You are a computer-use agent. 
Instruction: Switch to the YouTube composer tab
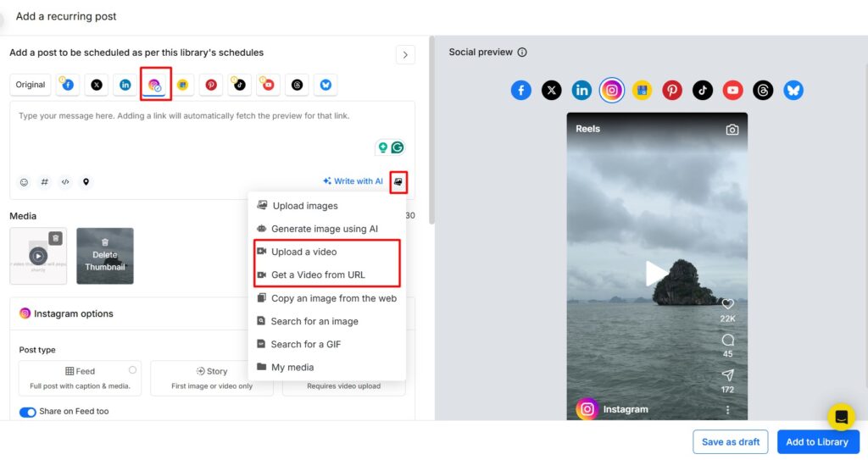pyautogui.click(x=269, y=85)
